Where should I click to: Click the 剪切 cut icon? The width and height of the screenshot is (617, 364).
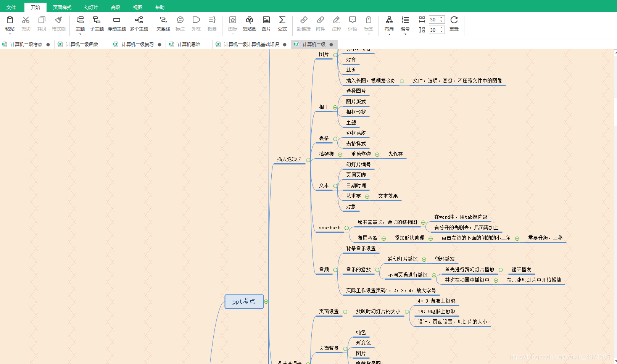point(26,20)
